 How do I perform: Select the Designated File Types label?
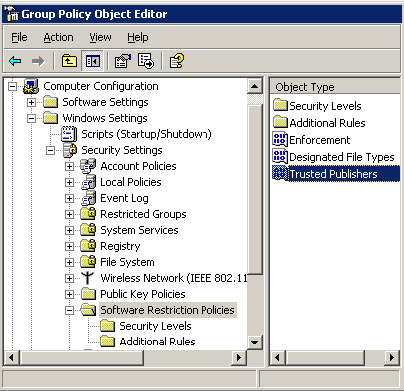(x=342, y=157)
